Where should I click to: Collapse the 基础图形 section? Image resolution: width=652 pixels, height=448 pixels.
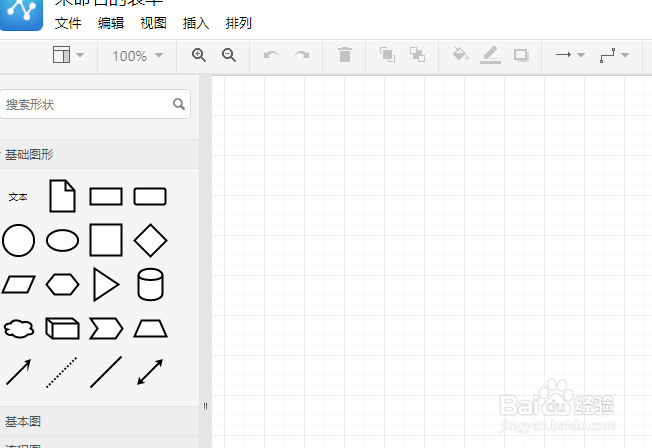(x=99, y=154)
